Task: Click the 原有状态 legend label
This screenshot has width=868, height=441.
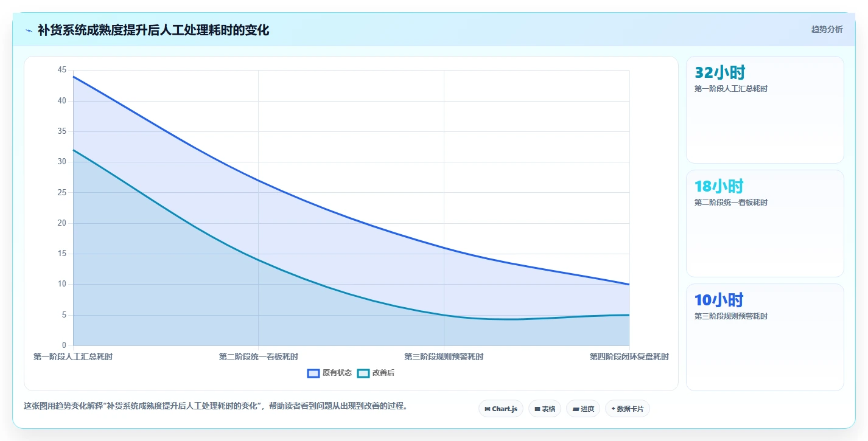Action: [337, 373]
